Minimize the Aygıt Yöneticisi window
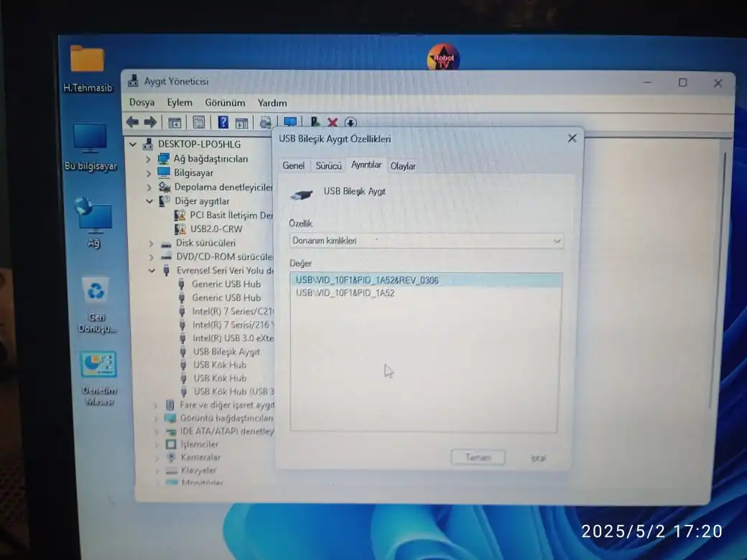The image size is (747, 560). (x=647, y=83)
